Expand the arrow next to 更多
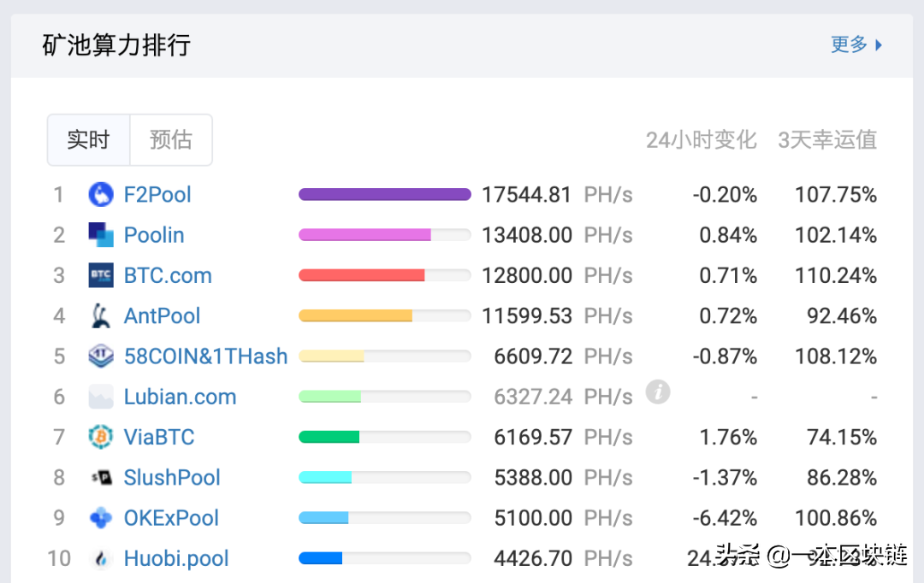This screenshot has width=924, height=583. [x=879, y=45]
